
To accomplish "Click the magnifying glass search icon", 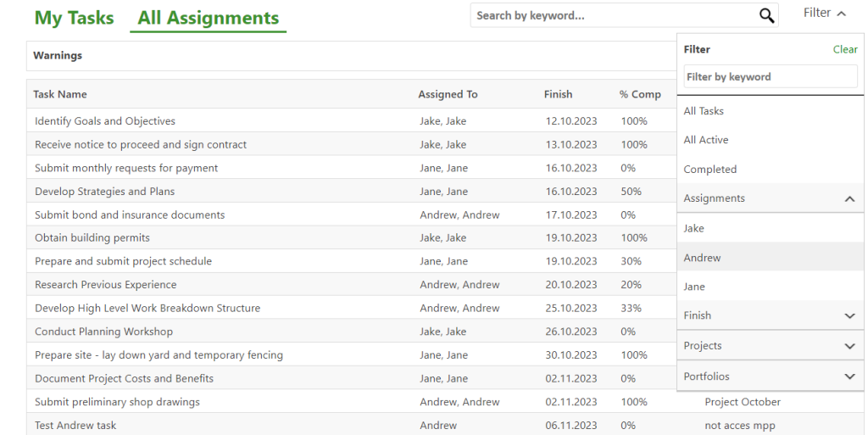I will coord(766,15).
